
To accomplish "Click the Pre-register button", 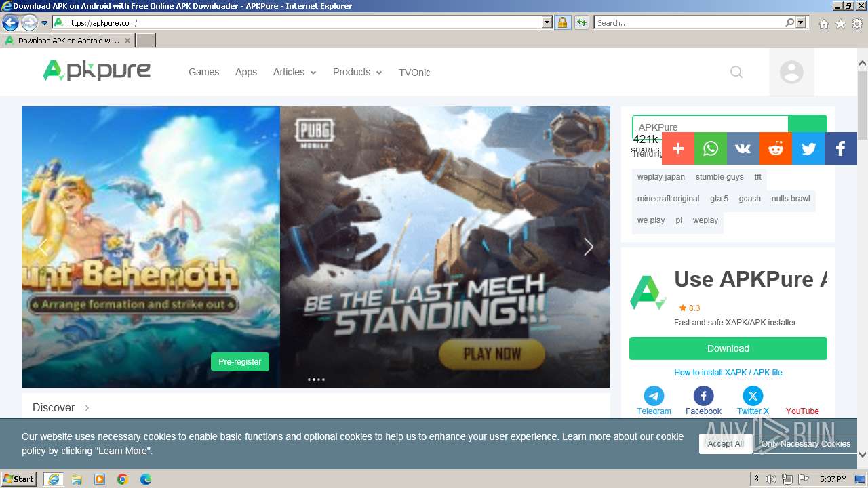I will click(240, 362).
